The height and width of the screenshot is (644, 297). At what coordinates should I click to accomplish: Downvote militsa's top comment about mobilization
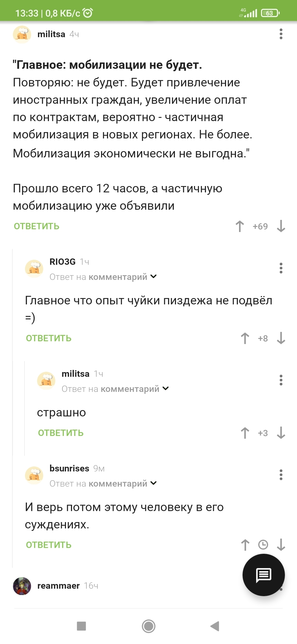tap(281, 226)
